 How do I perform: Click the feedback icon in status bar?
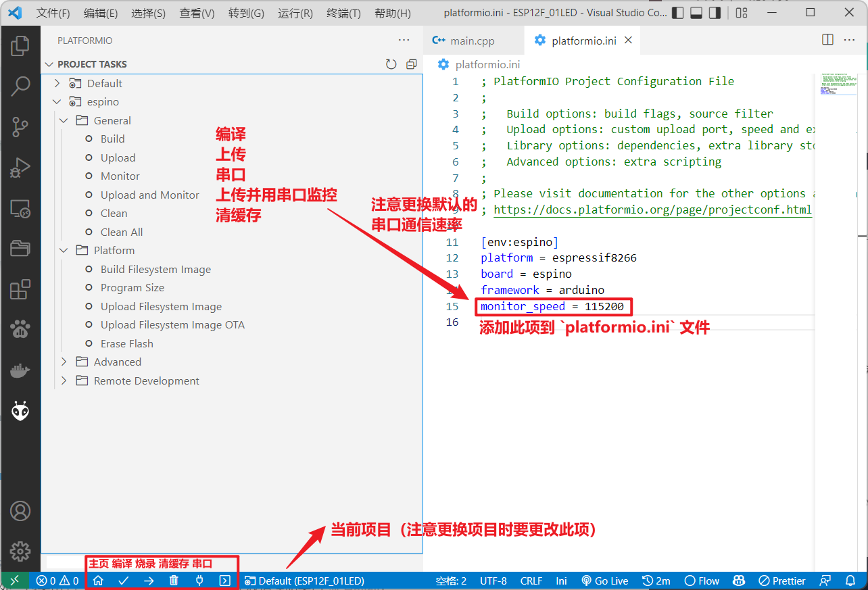(825, 581)
